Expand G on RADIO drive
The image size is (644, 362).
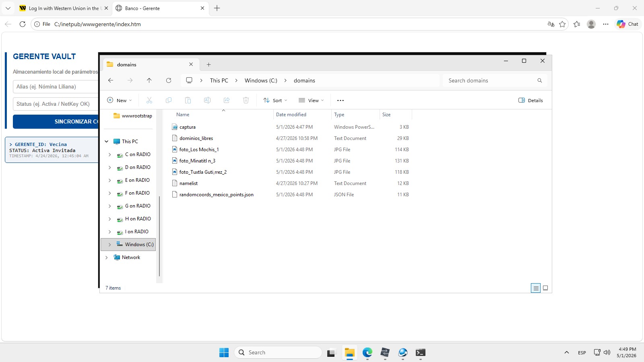pyautogui.click(x=110, y=206)
